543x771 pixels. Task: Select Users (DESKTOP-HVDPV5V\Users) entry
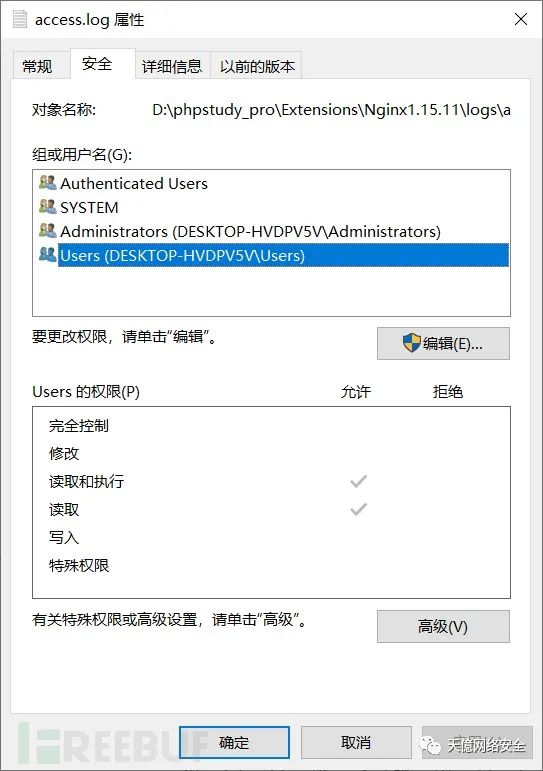[283, 255]
